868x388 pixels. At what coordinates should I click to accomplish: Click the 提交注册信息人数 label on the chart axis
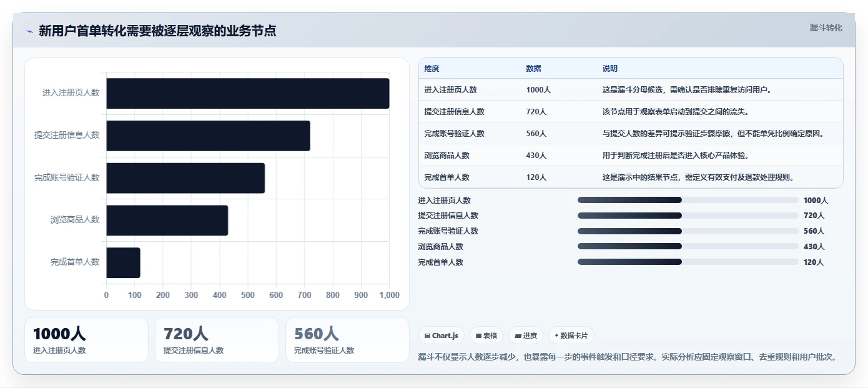[x=67, y=136]
